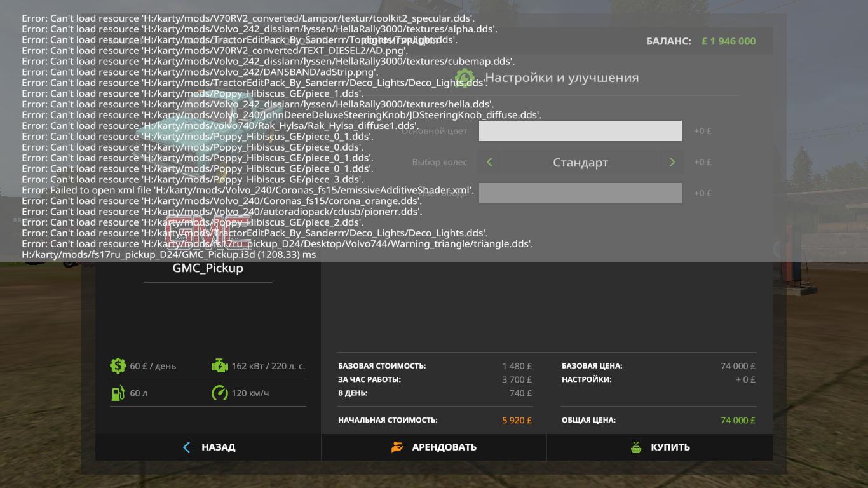Click the gear icon beside Настройки и улучшения
This screenshot has height=488, width=868.
coord(465,78)
